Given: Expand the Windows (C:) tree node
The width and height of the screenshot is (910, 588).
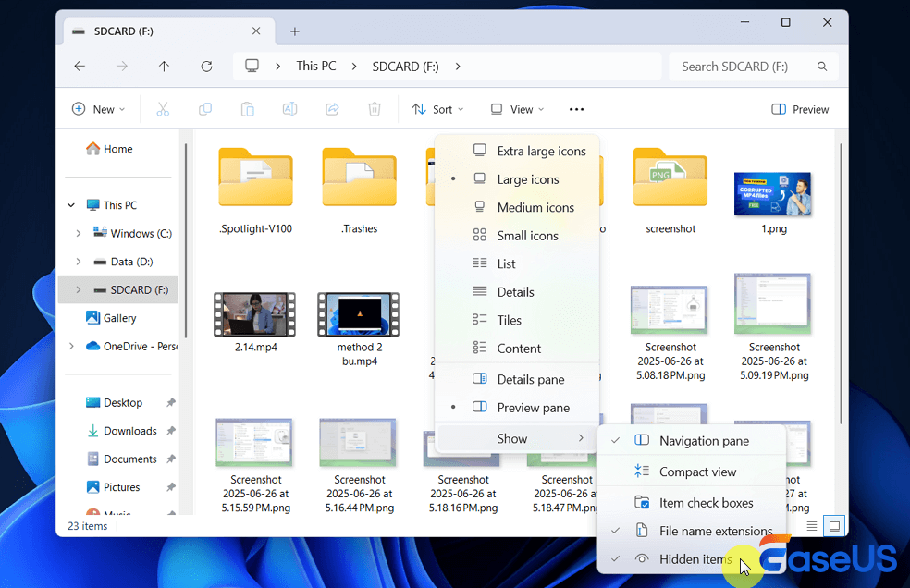Looking at the screenshot, I should click(79, 234).
